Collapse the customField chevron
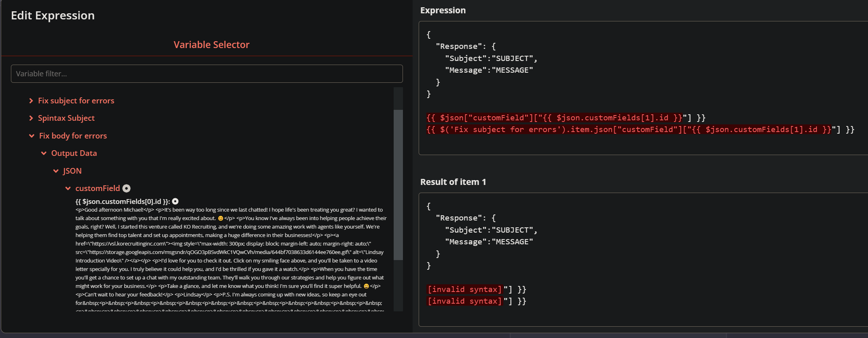The width and height of the screenshot is (868, 338). [x=68, y=189]
